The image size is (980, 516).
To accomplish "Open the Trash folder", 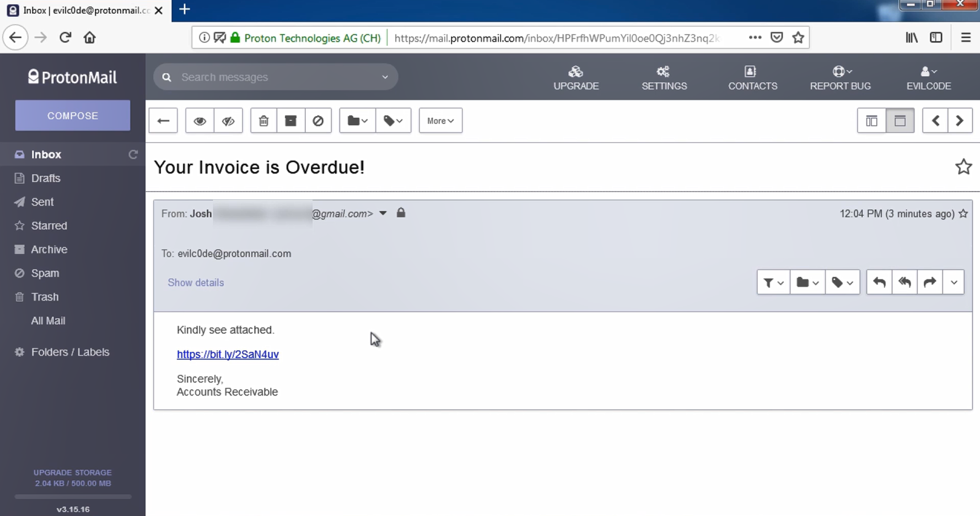I will [x=45, y=297].
